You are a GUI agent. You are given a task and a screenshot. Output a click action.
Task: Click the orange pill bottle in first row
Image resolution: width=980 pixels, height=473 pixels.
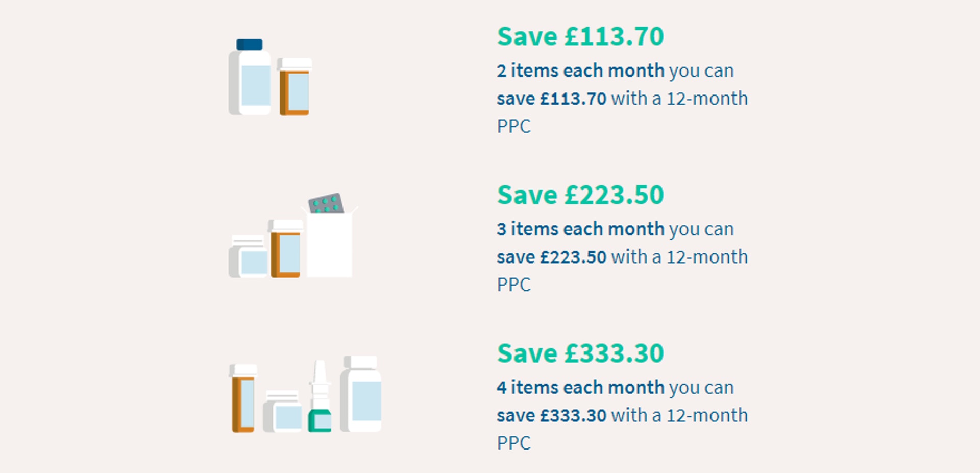(295, 86)
